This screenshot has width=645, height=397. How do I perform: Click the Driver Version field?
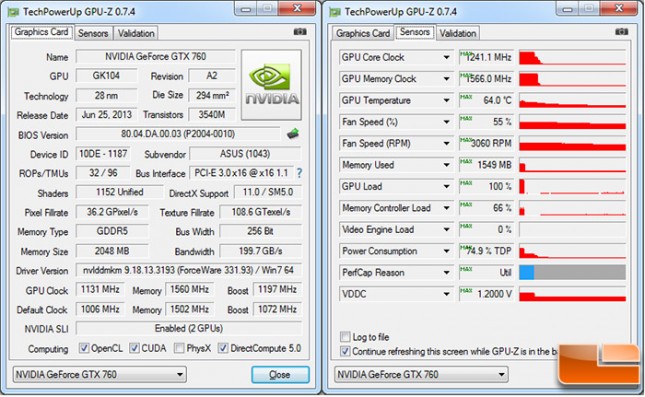point(188,270)
